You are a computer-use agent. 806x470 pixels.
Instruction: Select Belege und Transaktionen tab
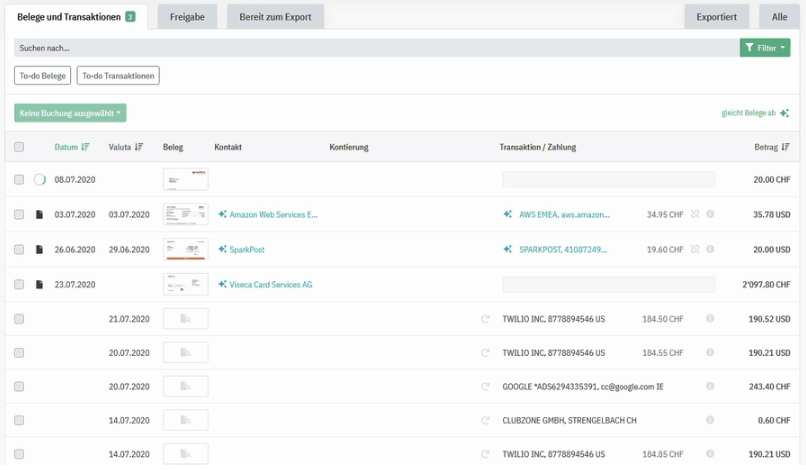pyautogui.click(x=76, y=17)
